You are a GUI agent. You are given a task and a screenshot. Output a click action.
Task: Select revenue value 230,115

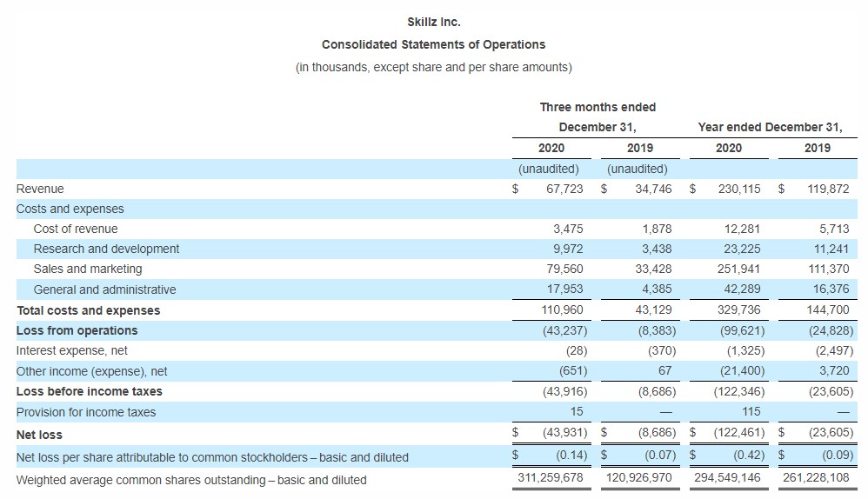739,190
